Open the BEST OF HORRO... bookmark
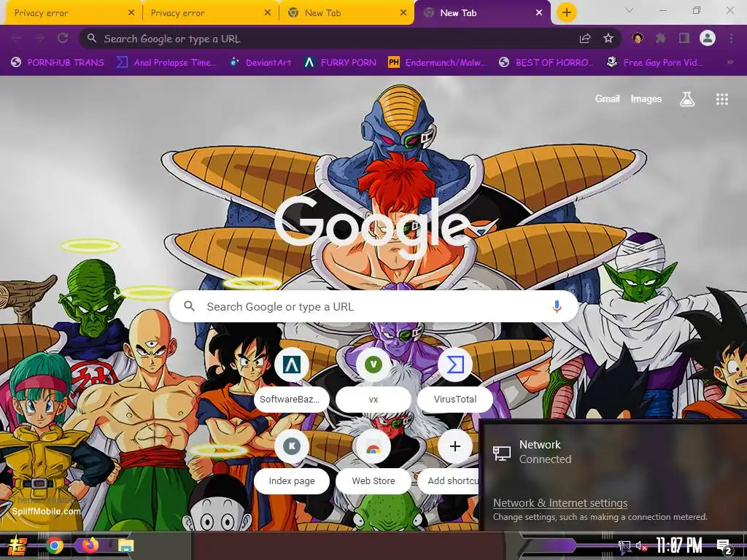 (x=546, y=63)
